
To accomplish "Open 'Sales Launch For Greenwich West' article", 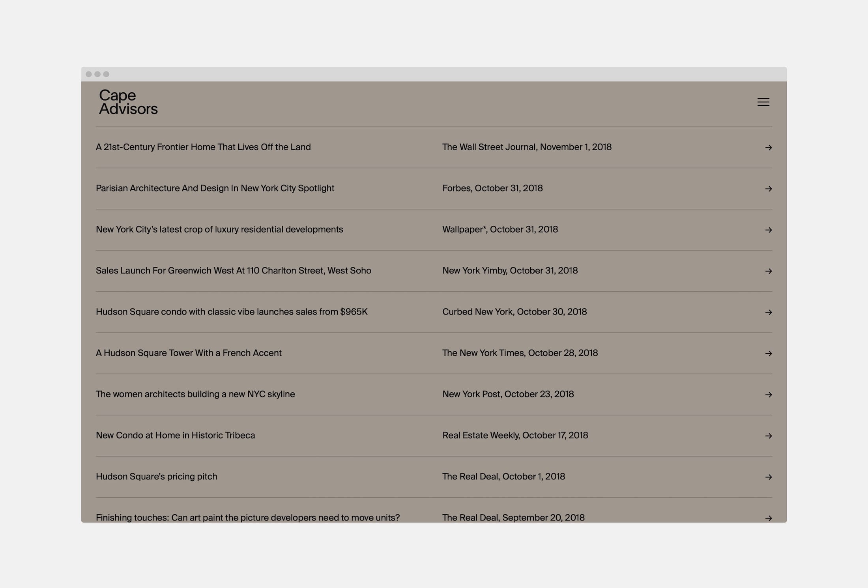I will pos(234,271).
